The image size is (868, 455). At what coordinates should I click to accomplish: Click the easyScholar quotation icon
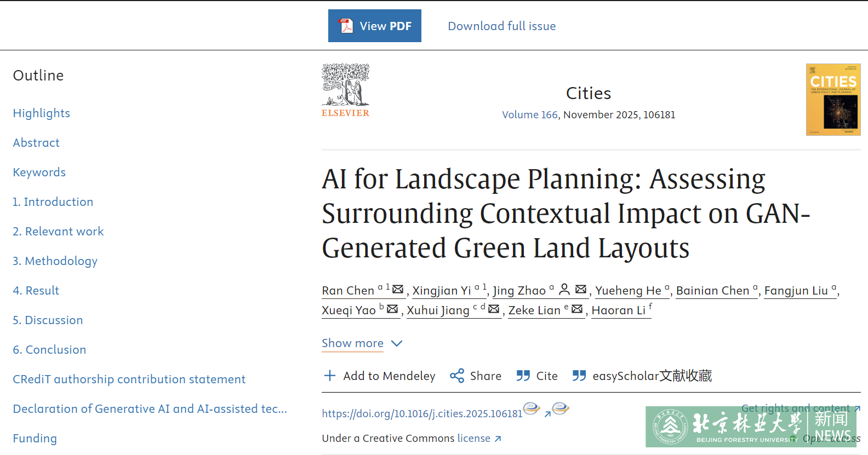click(579, 376)
